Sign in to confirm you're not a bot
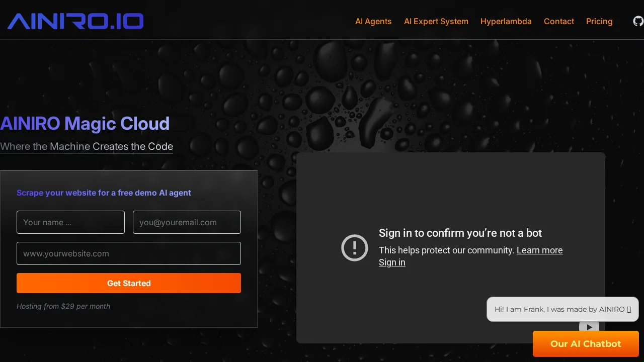Image resolution: width=644 pixels, height=362 pixels. (392, 262)
